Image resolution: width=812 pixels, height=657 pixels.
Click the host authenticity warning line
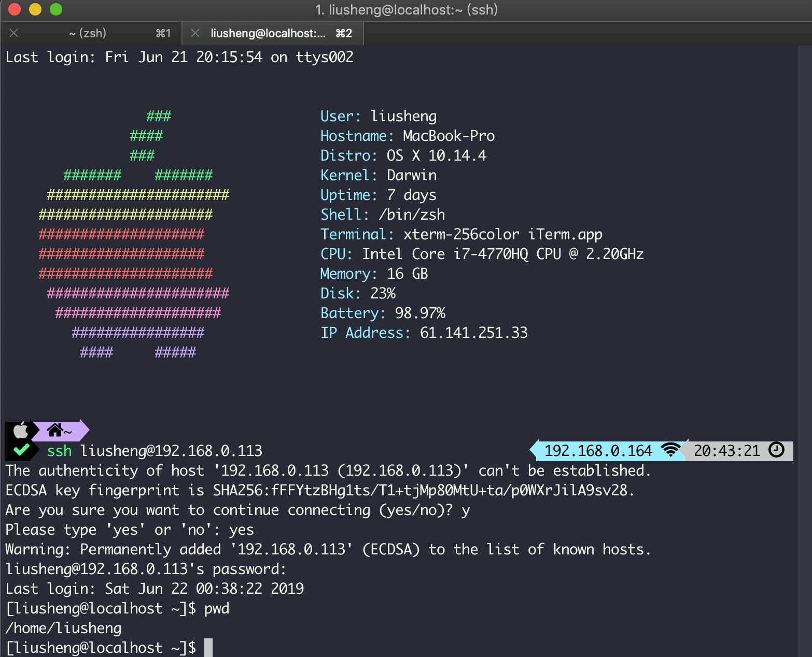[328, 470]
